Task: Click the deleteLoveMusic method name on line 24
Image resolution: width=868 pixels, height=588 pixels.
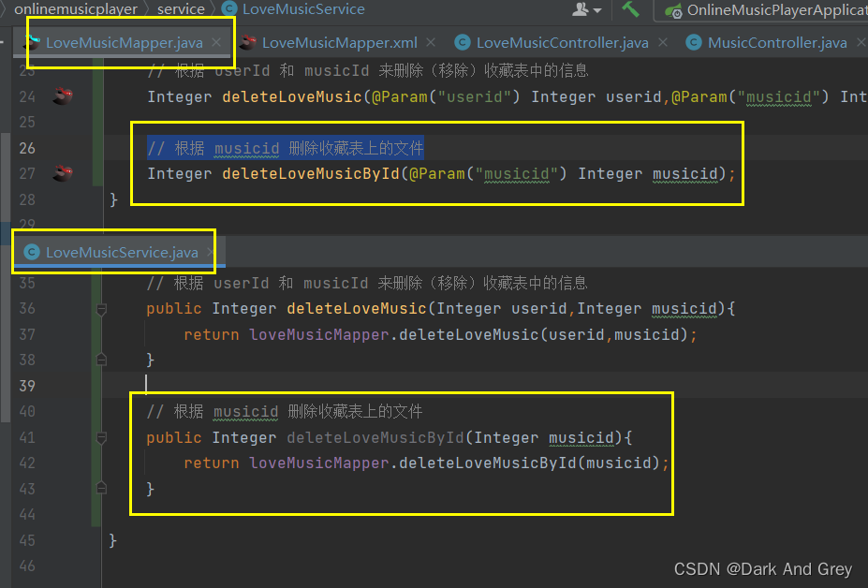Action: point(292,96)
